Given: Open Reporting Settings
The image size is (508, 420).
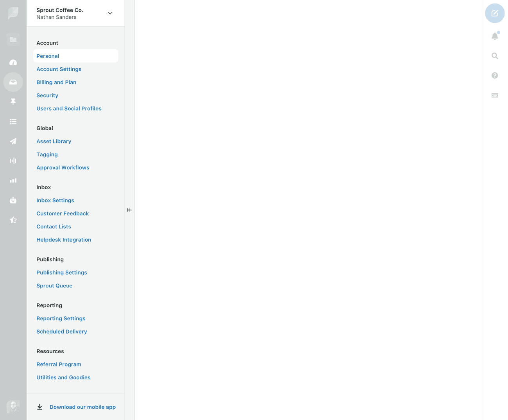Looking at the screenshot, I should coord(61,319).
